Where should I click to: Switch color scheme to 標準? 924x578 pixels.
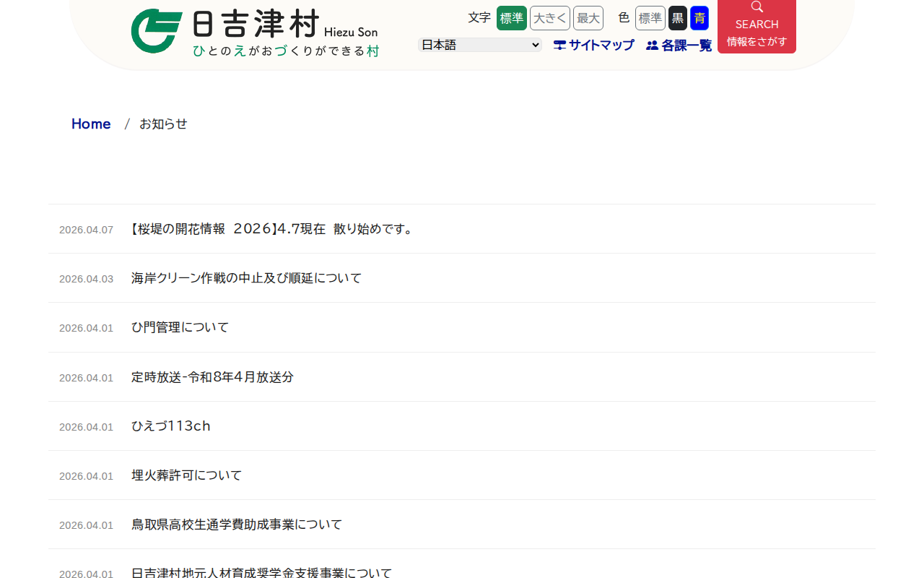tap(650, 18)
